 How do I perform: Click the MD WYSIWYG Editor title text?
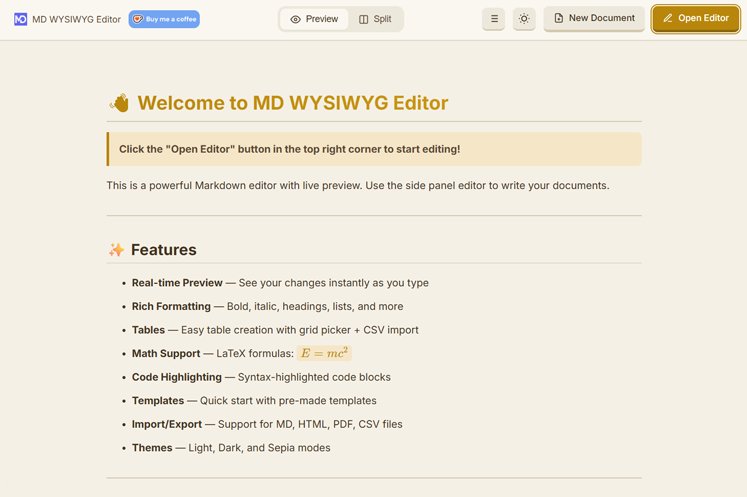coord(77,20)
